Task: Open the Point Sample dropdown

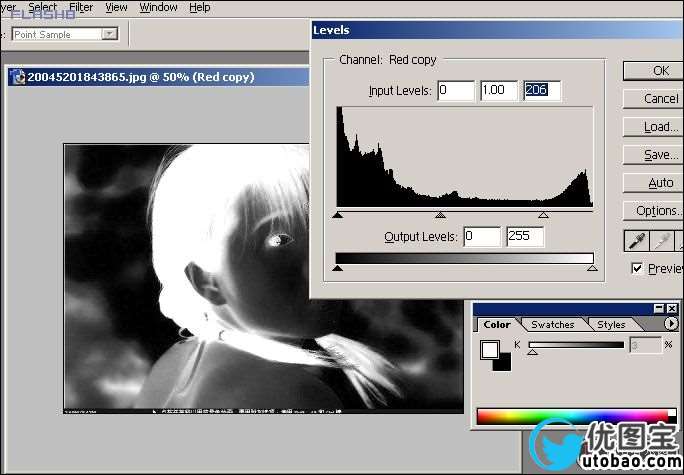Action: click(x=109, y=34)
